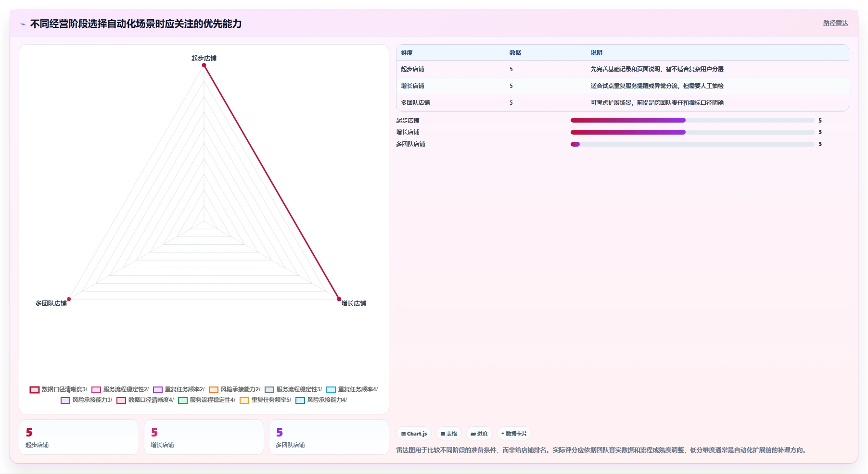Click the chart icon before the page title
868x474 pixels.
[x=23, y=24]
